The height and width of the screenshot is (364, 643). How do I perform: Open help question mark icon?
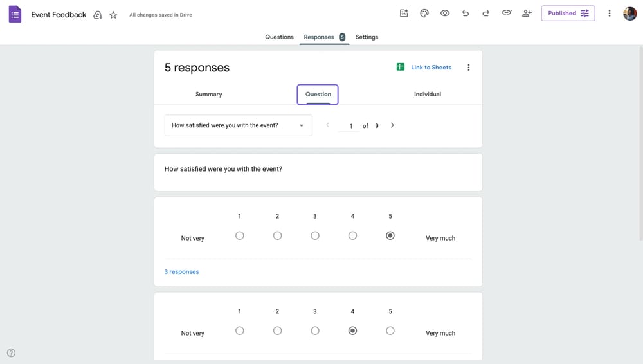[x=11, y=353]
